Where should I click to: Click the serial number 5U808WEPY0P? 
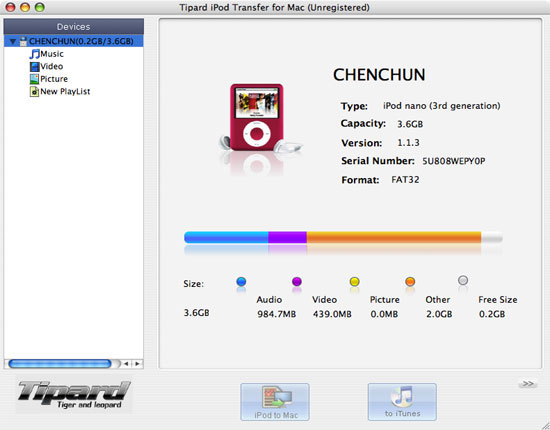tap(454, 161)
